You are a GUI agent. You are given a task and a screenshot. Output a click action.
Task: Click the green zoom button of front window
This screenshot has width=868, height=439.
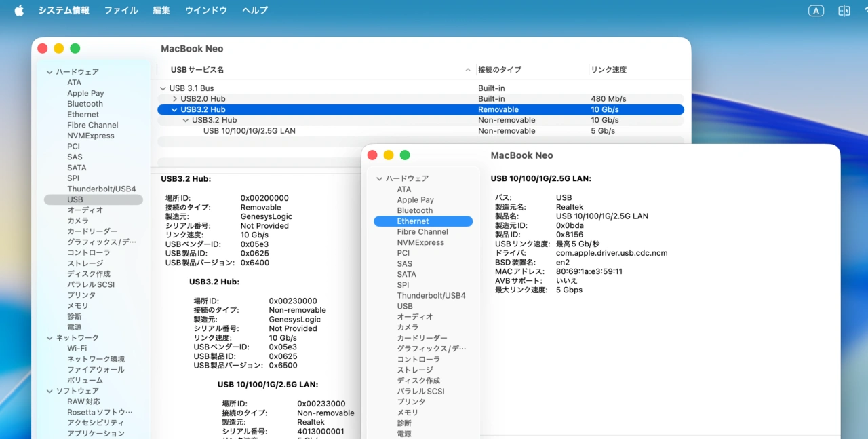coord(405,155)
